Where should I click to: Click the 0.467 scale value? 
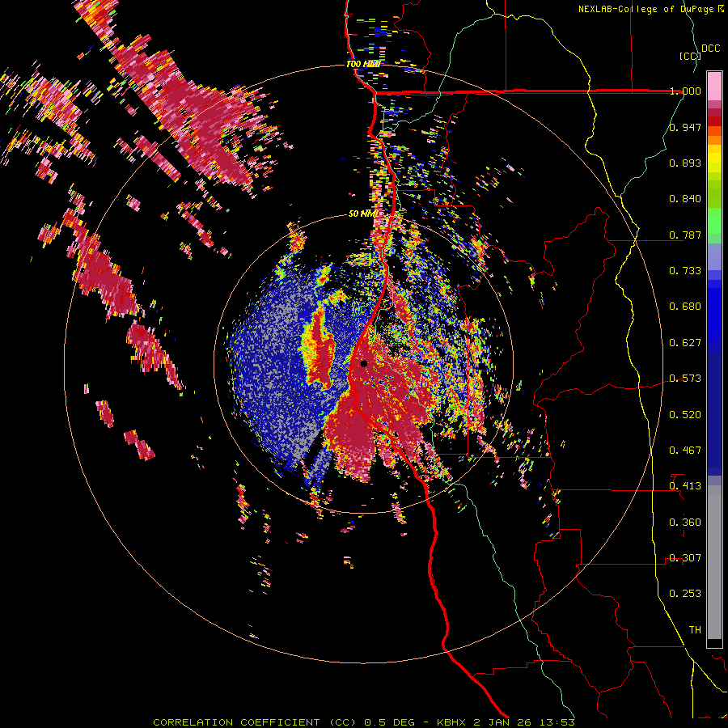(x=685, y=451)
